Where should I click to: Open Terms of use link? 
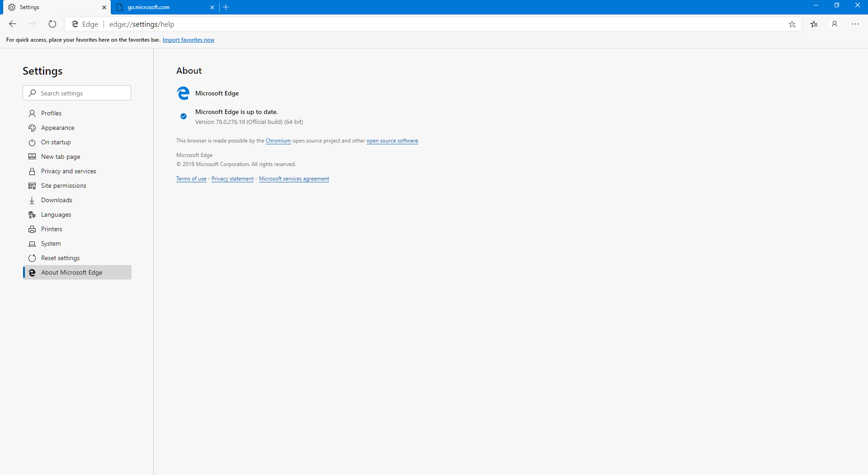pyautogui.click(x=191, y=179)
